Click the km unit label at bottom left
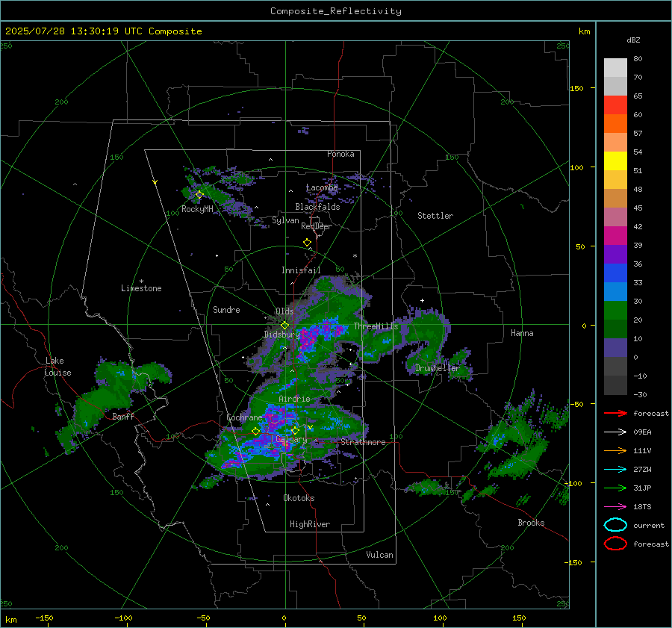The image size is (672, 628). [x=11, y=620]
